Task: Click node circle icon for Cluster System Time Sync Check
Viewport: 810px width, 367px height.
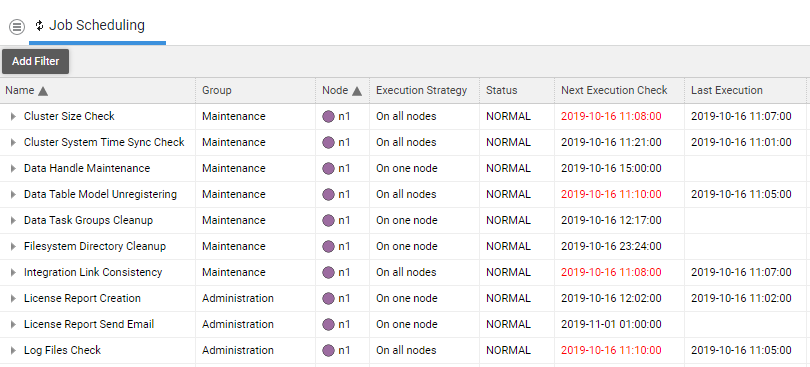Action: tap(329, 143)
